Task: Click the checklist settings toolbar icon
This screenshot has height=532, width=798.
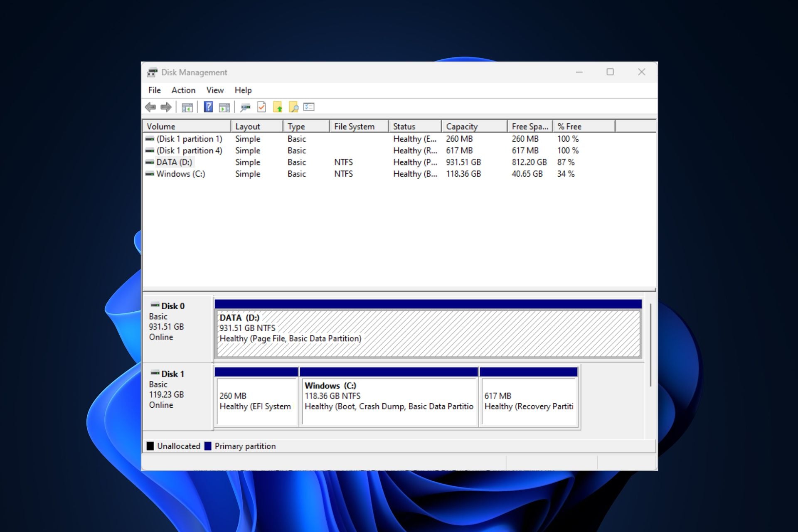Action: [309, 107]
